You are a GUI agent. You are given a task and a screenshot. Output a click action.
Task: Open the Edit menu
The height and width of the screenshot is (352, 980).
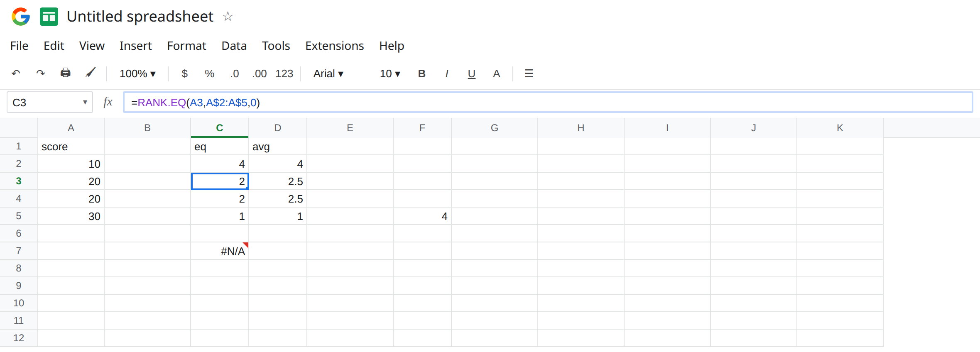coord(54,46)
